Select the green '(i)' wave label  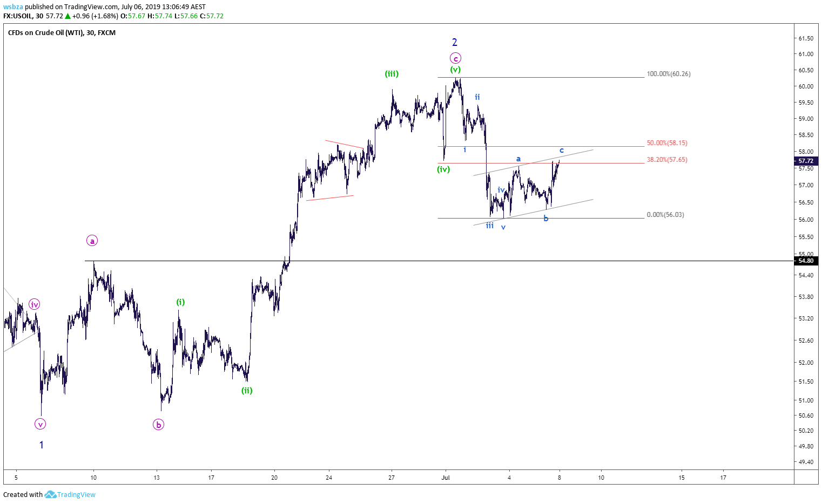click(180, 302)
